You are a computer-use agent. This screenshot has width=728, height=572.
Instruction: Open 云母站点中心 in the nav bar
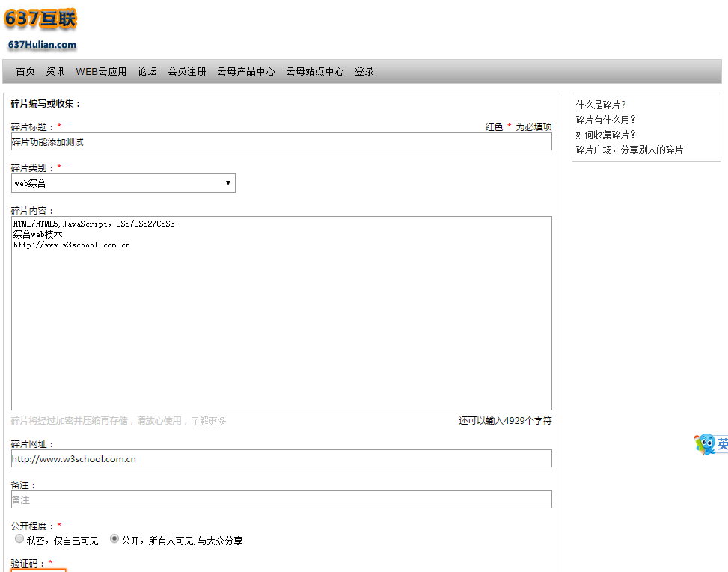point(315,72)
